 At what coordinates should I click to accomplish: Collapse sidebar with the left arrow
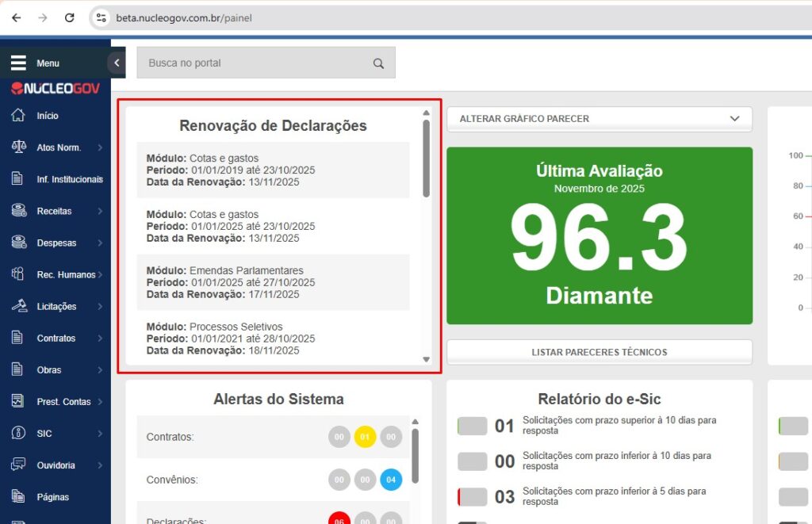point(117,63)
